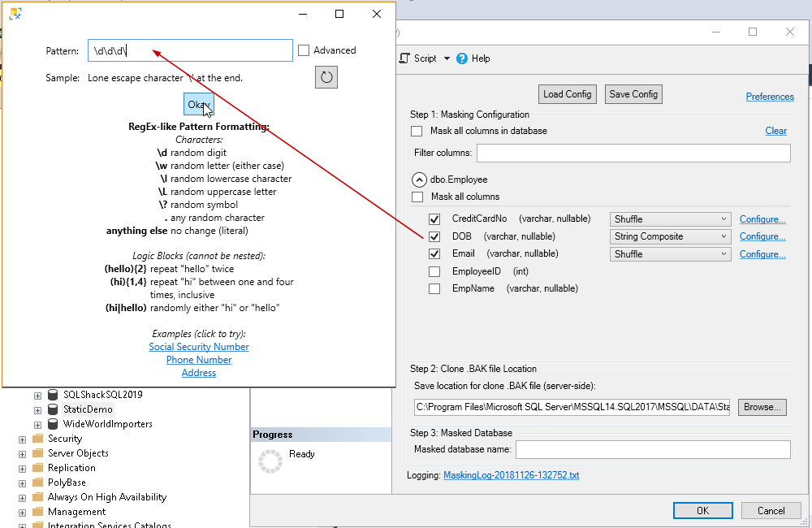The height and width of the screenshot is (528, 812).
Task: Click the Save Config button
Action: (633, 94)
